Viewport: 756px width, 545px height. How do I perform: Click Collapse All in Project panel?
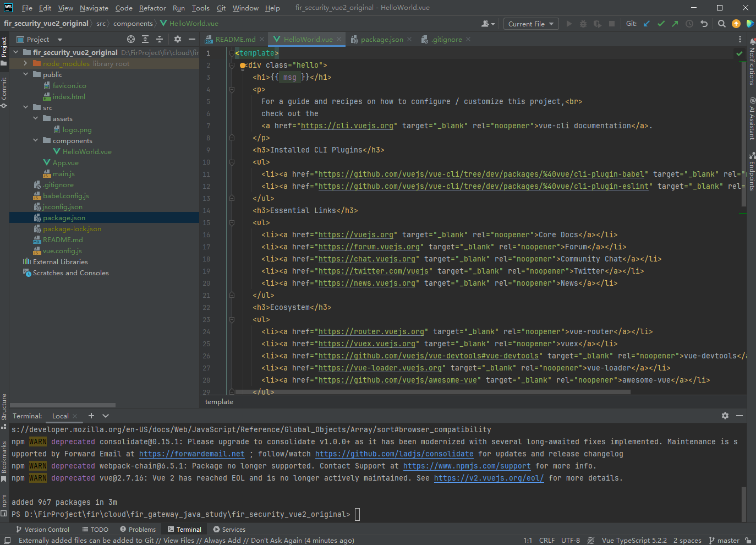tap(160, 39)
